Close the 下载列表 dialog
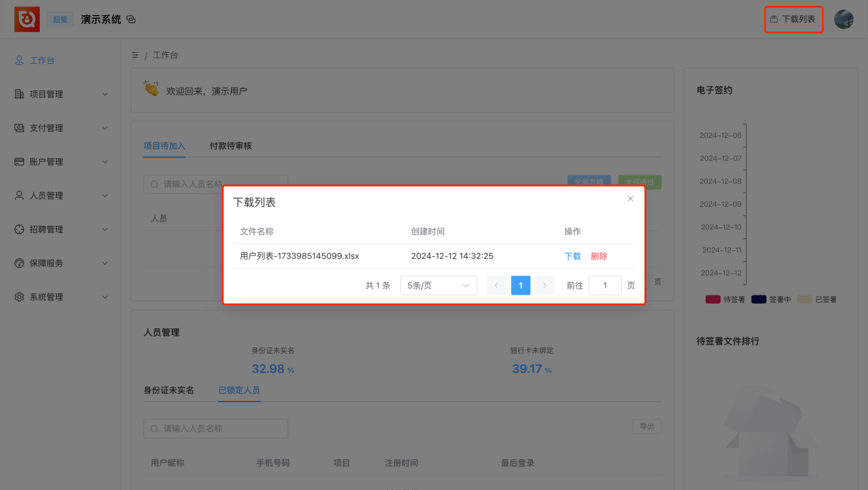The width and height of the screenshot is (868, 490). click(x=630, y=199)
